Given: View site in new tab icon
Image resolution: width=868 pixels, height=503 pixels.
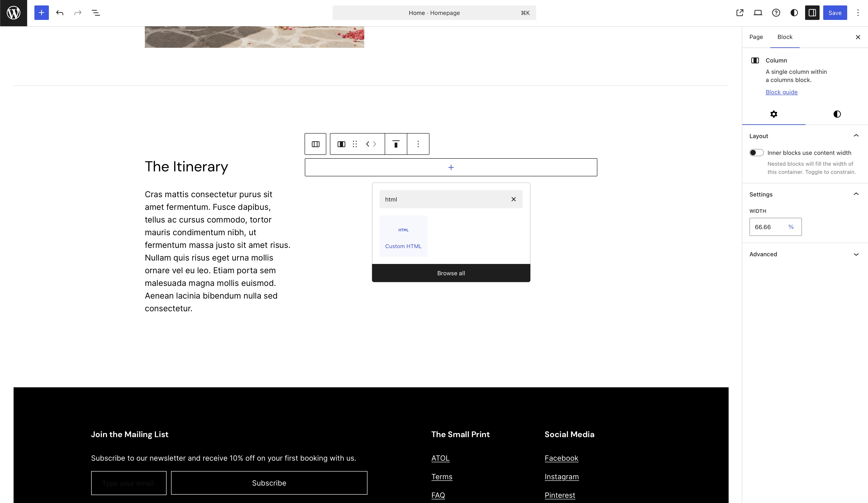Looking at the screenshot, I should coord(739,13).
